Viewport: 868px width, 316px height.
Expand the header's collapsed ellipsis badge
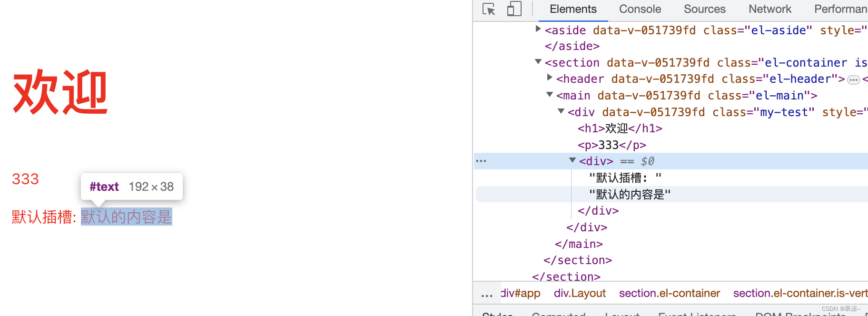854,79
